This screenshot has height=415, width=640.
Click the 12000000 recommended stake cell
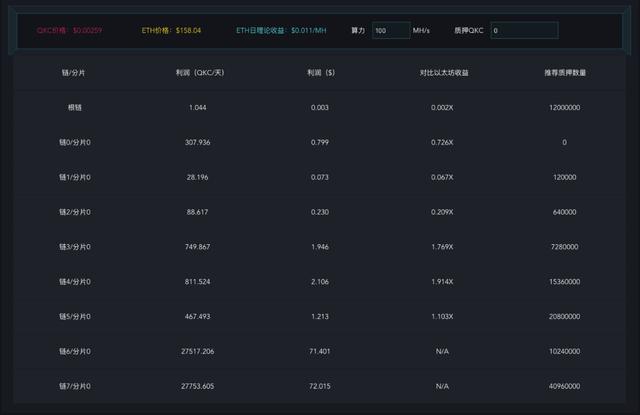coord(564,107)
